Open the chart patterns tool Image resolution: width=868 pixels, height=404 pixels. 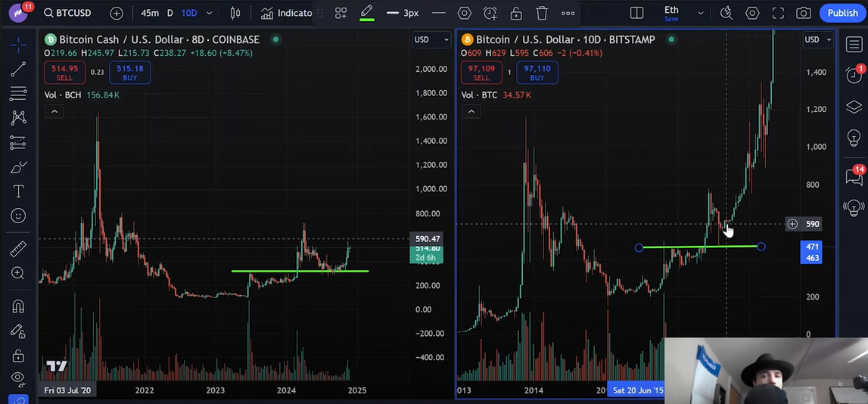click(x=18, y=117)
